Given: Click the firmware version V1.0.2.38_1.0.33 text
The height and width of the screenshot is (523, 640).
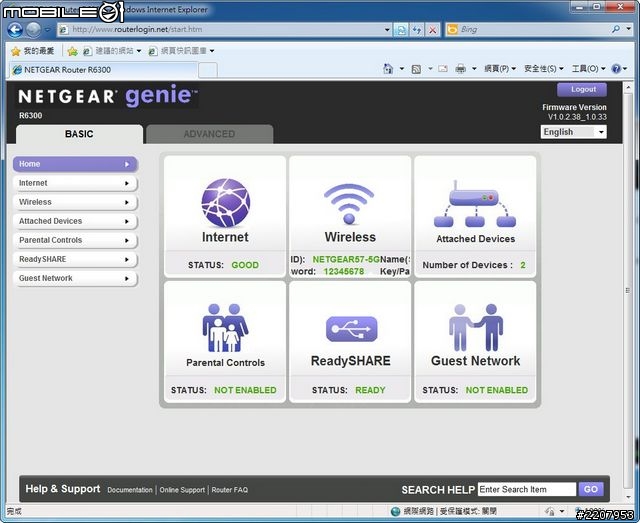Looking at the screenshot, I should pyautogui.click(x=577, y=117).
